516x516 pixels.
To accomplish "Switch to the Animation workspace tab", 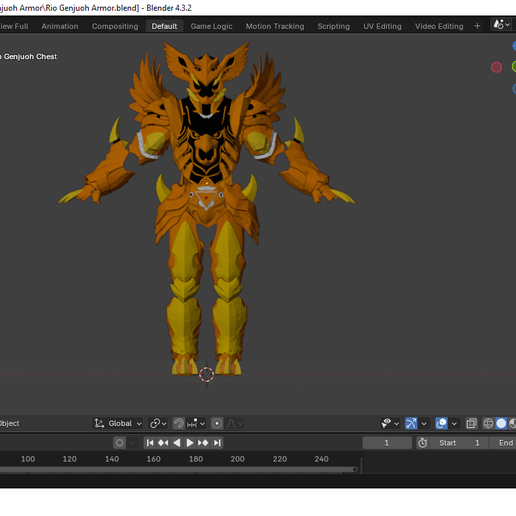I will click(x=60, y=26).
